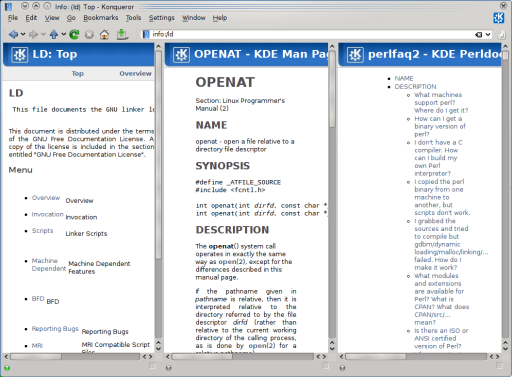The image size is (512, 377).
Task: Open the Edit menu
Action: 31,18
